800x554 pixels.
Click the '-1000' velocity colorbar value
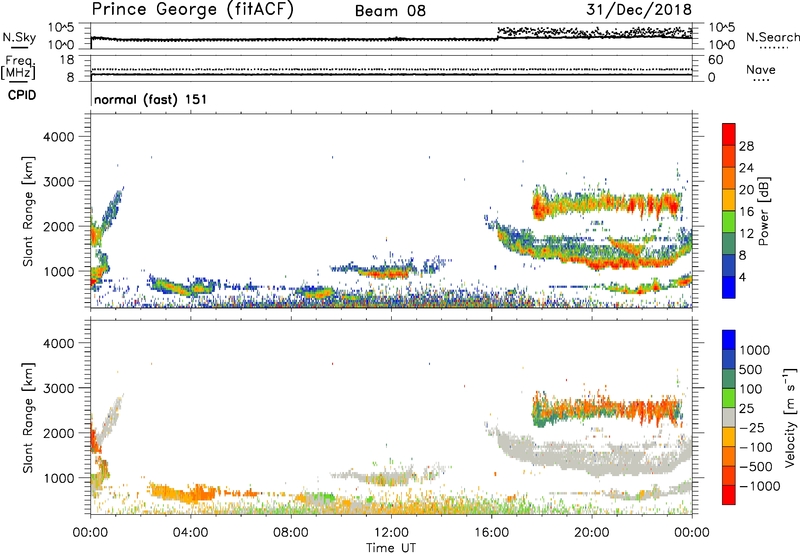tap(760, 486)
